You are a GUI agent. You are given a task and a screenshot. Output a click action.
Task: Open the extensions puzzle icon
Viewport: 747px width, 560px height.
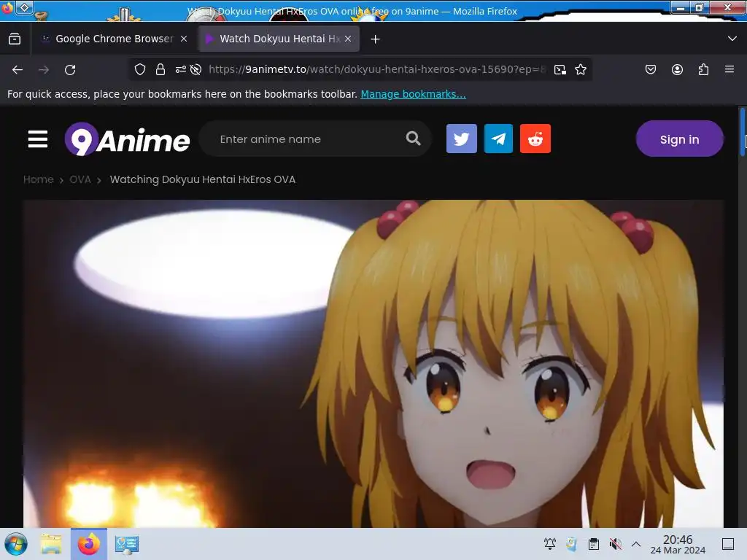tap(703, 69)
